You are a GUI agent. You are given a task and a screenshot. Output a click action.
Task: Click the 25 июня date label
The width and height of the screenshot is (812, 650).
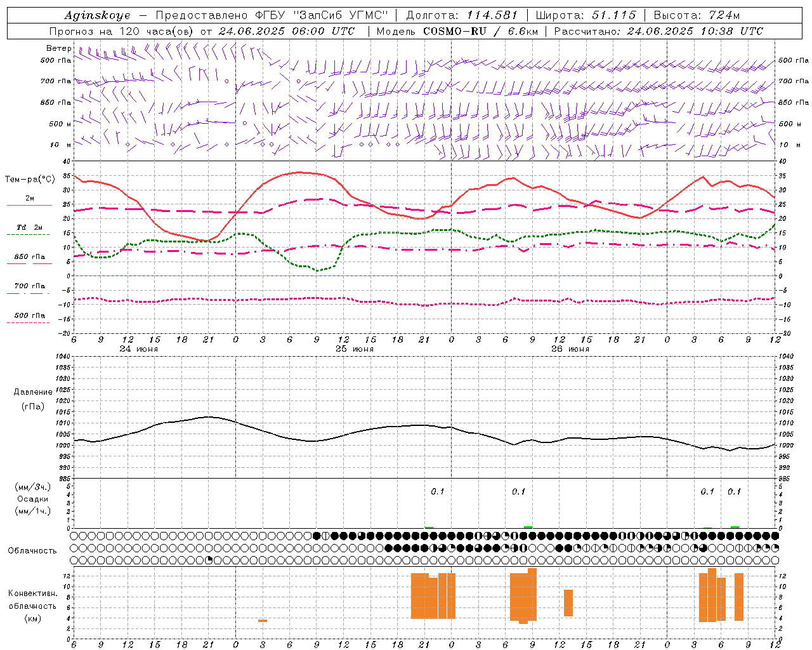(355, 349)
